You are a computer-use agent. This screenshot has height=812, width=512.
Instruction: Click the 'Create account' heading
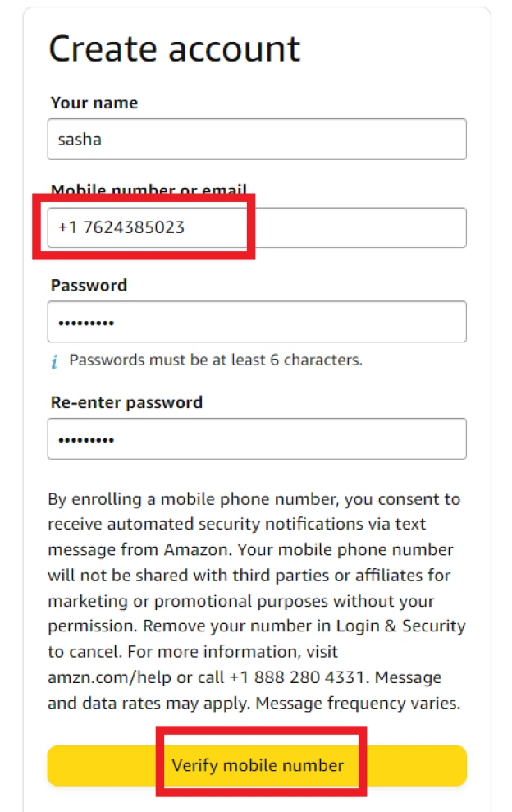[x=175, y=48]
